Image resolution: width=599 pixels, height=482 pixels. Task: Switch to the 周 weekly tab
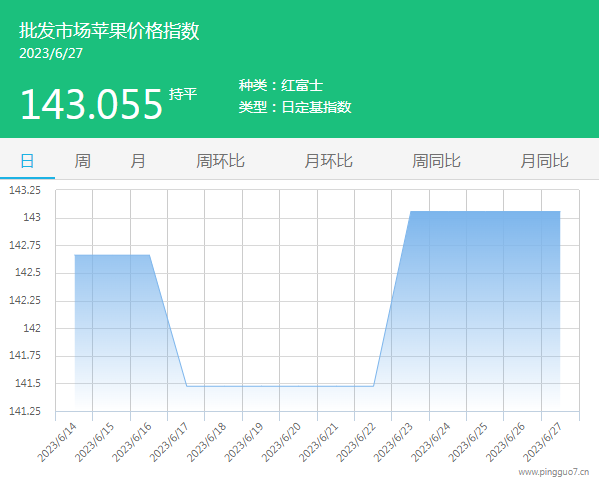83,161
